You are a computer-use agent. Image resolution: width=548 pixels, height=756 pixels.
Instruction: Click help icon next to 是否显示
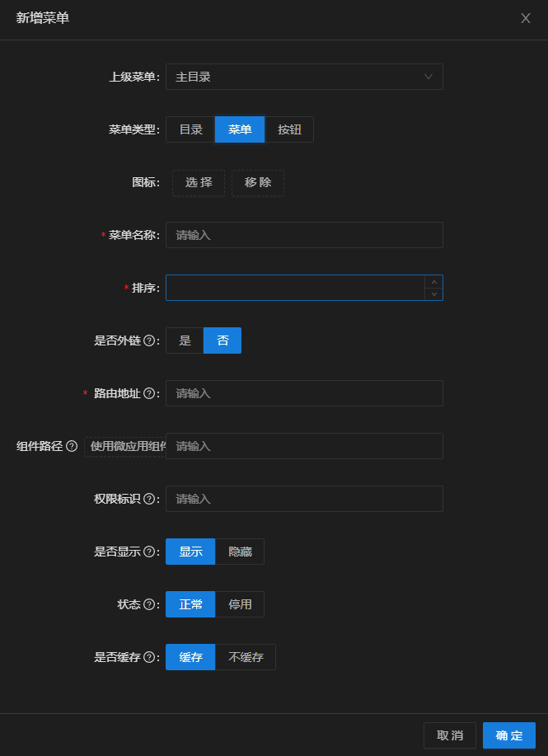149,552
